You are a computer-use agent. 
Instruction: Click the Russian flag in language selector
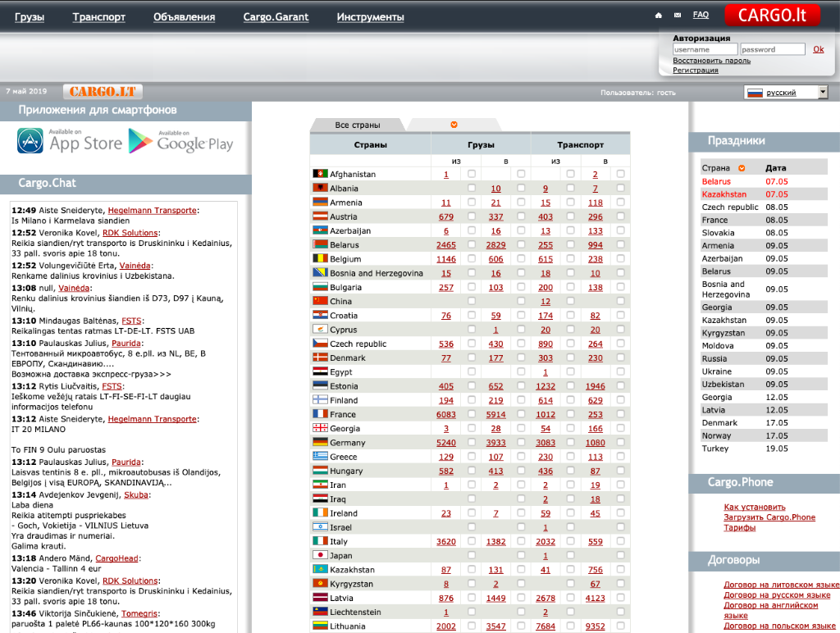pos(755,93)
